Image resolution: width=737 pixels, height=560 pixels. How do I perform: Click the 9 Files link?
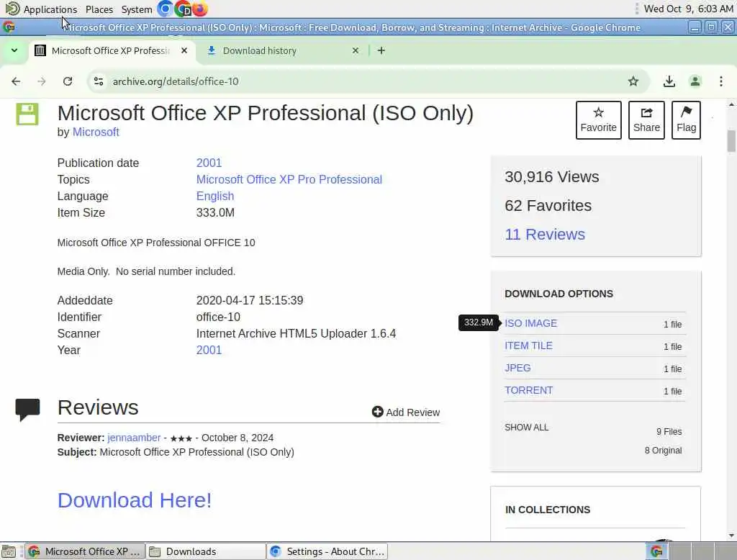[669, 432]
